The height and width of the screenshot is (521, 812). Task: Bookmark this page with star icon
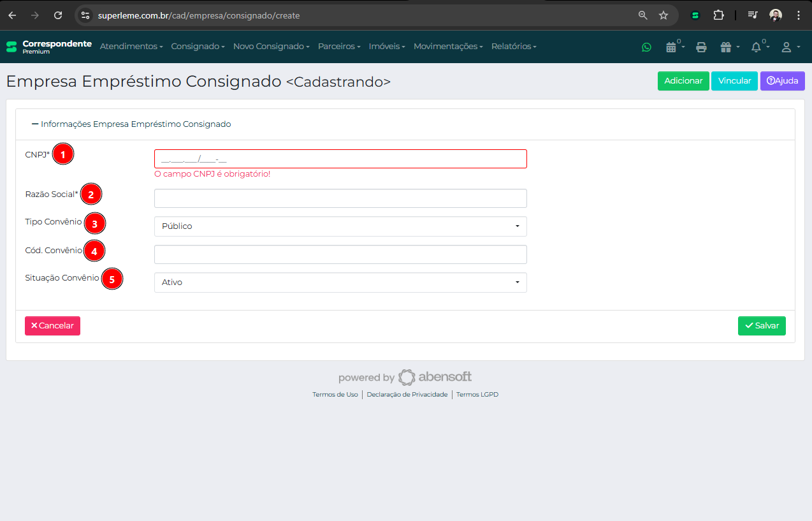663,15
